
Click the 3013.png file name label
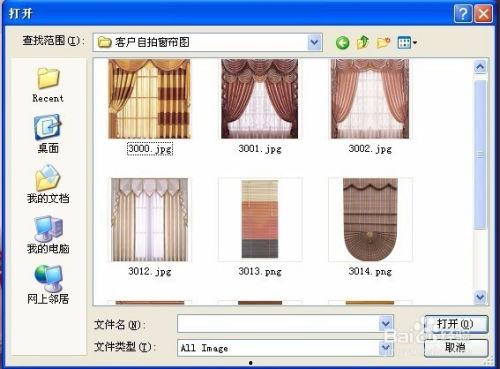point(260,271)
